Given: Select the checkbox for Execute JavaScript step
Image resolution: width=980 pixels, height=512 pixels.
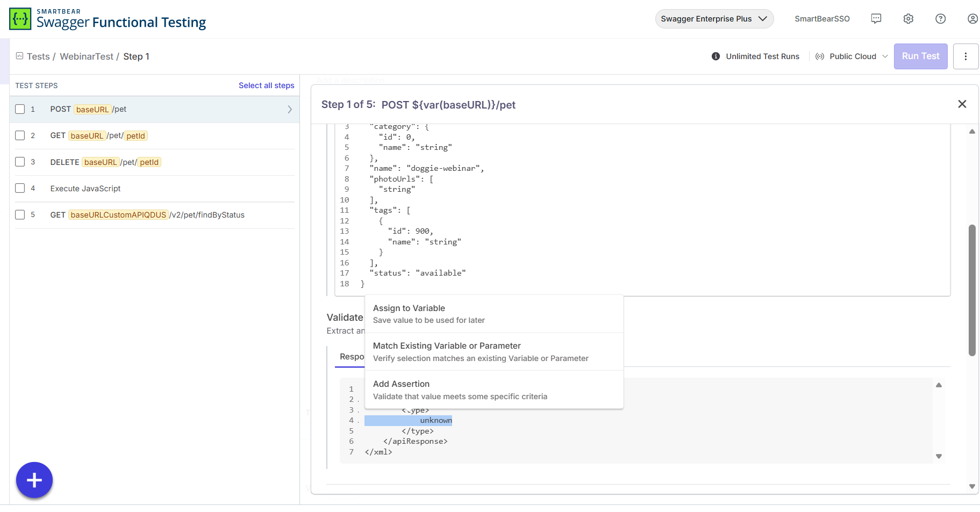Looking at the screenshot, I should (20, 188).
